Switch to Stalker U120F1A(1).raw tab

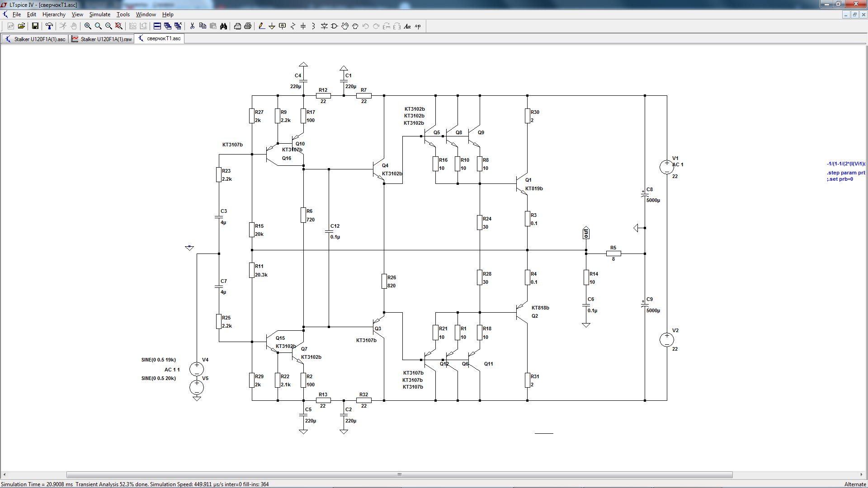click(102, 39)
